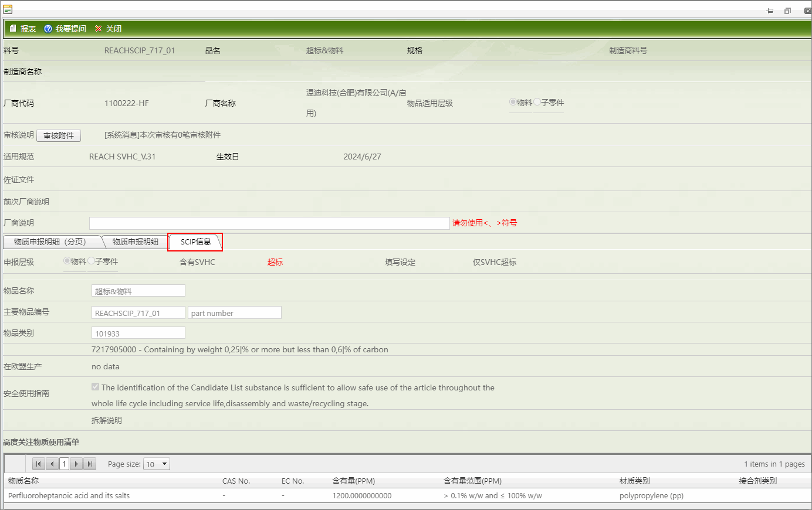This screenshot has width=812, height=510.
Task: Select the 物料 radio under 申报层级
Action: point(67,261)
